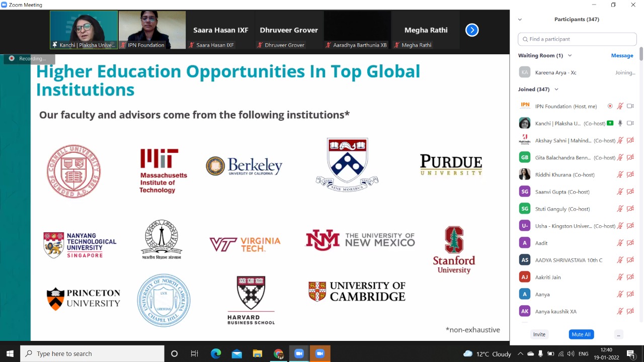This screenshot has height=362, width=644.
Task: Open the Participants panel dropdown chevron
Action: (520, 20)
